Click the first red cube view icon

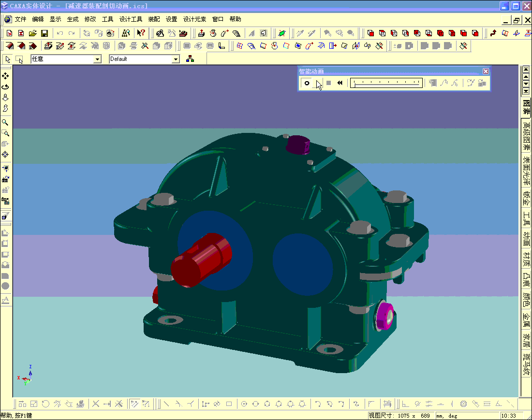(370, 33)
